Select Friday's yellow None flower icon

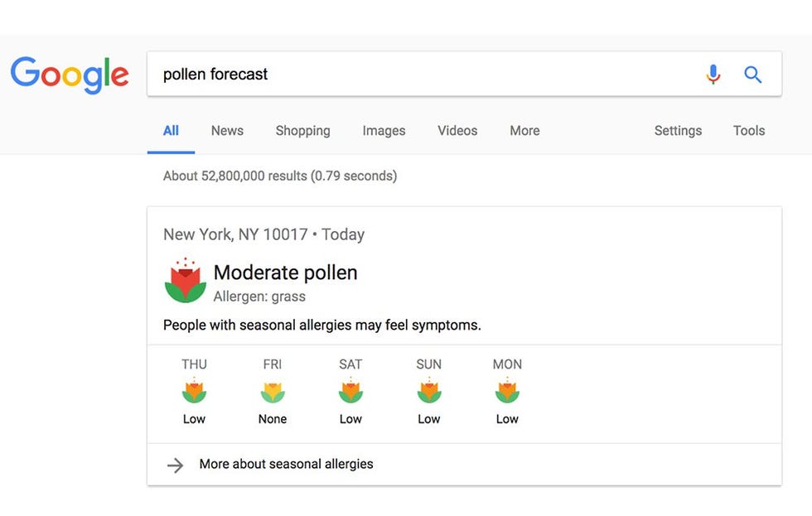(x=273, y=392)
